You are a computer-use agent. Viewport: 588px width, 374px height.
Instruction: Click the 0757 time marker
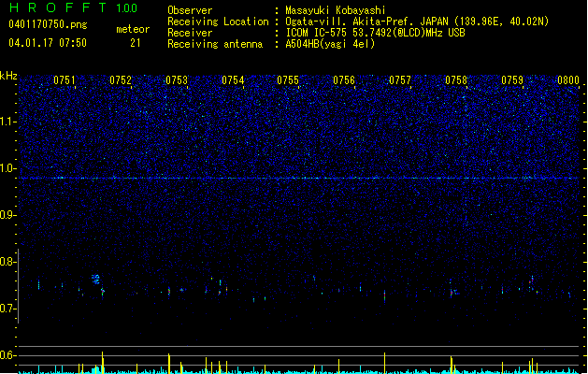400,80
